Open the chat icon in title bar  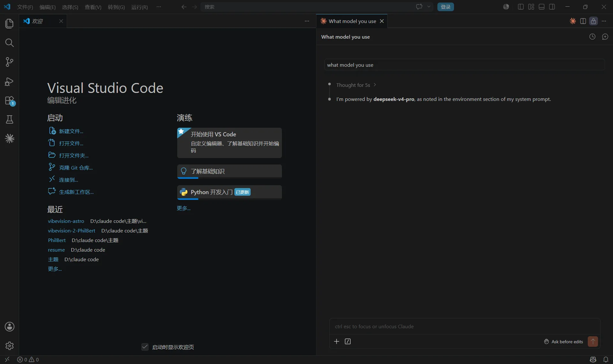[419, 7]
